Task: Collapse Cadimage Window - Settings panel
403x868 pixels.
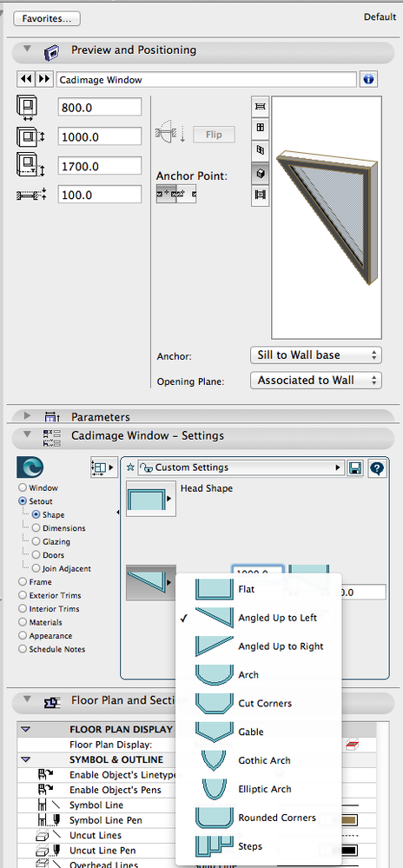Action: [x=27, y=435]
